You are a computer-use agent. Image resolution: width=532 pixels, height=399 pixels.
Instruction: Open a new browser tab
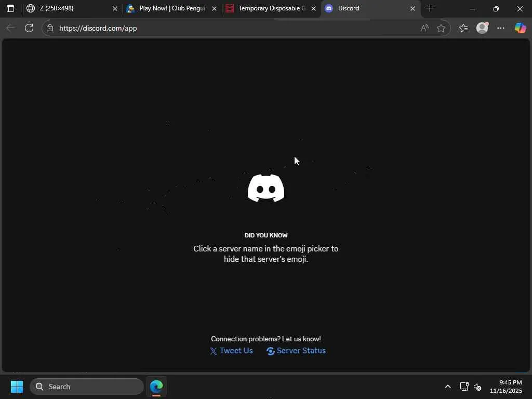[x=430, y=8]
